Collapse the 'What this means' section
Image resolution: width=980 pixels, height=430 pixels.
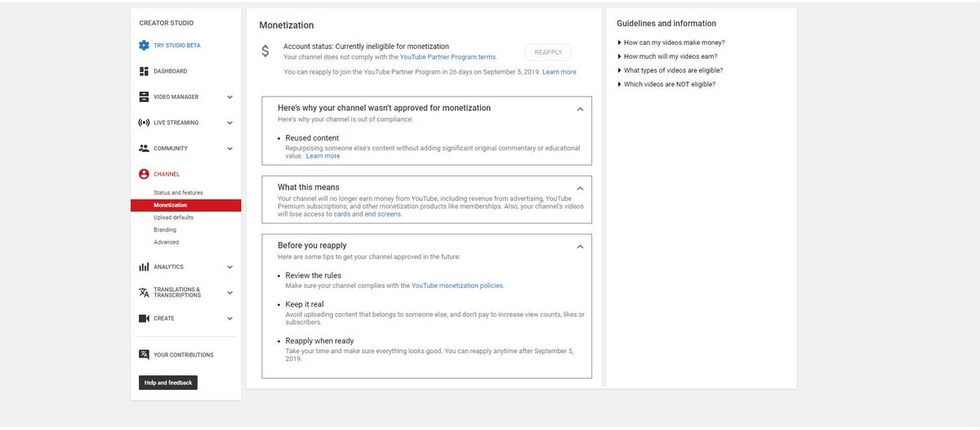click(580, 188)
